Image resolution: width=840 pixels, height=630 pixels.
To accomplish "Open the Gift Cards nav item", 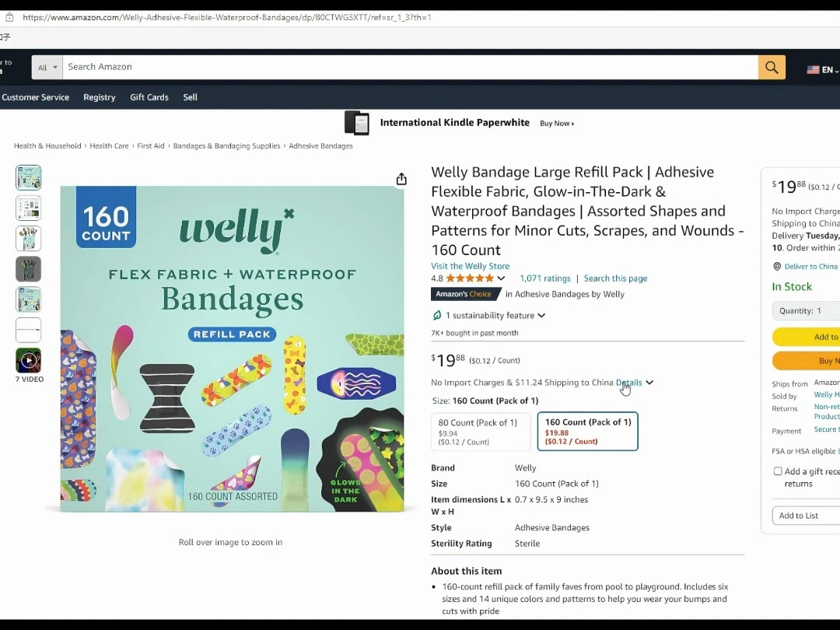I will (x=149, y=97).
